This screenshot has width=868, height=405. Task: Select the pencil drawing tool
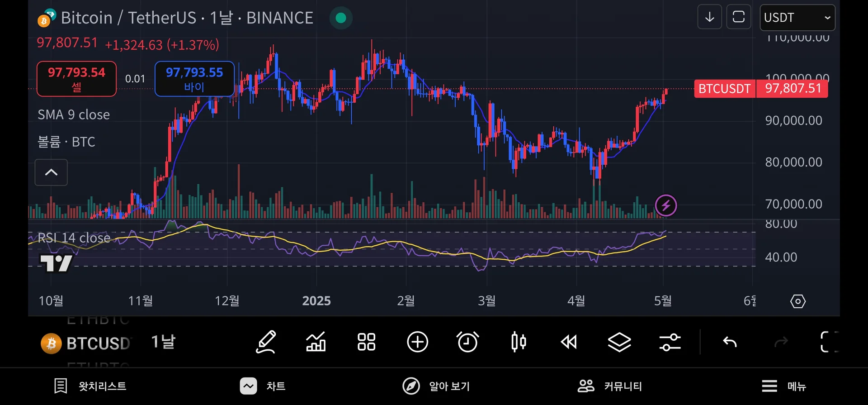coord(266,342)
